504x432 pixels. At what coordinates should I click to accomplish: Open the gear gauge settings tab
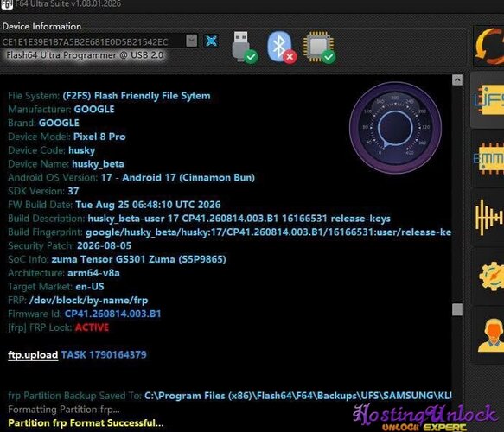488,276
